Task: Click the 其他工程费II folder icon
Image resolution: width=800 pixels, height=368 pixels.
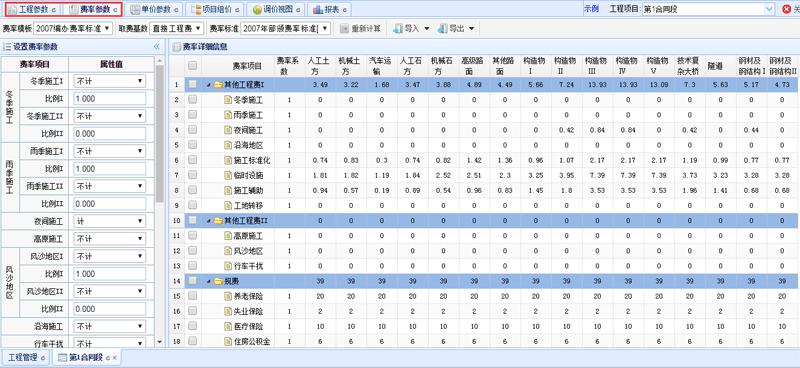Action: pyautogui.click(x=218, y=220)
